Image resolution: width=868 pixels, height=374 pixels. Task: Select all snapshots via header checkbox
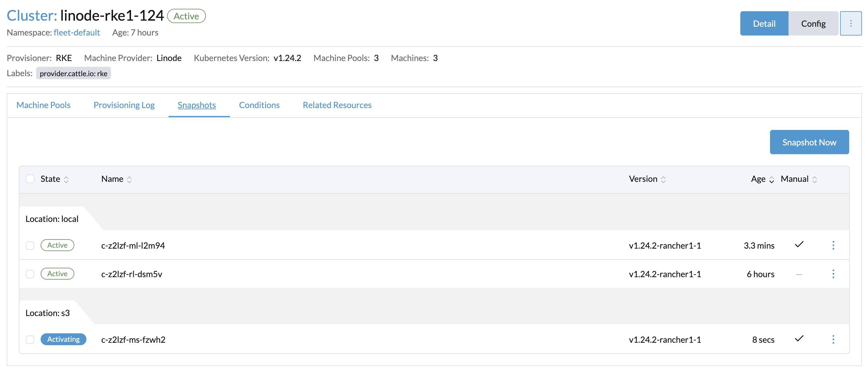pos(30,179)
